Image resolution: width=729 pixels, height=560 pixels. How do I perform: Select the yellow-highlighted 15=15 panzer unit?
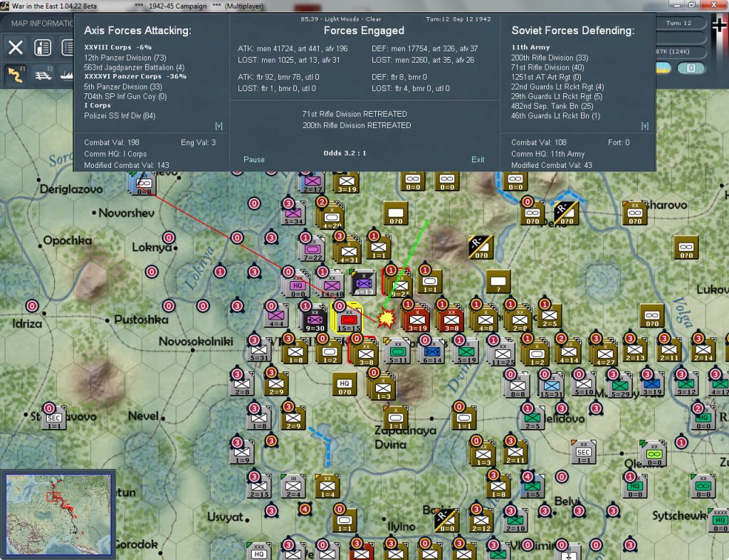click(348, 319)
